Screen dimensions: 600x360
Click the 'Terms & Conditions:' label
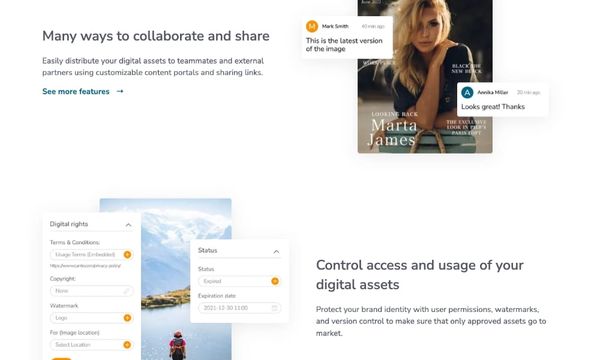point(75,243)
